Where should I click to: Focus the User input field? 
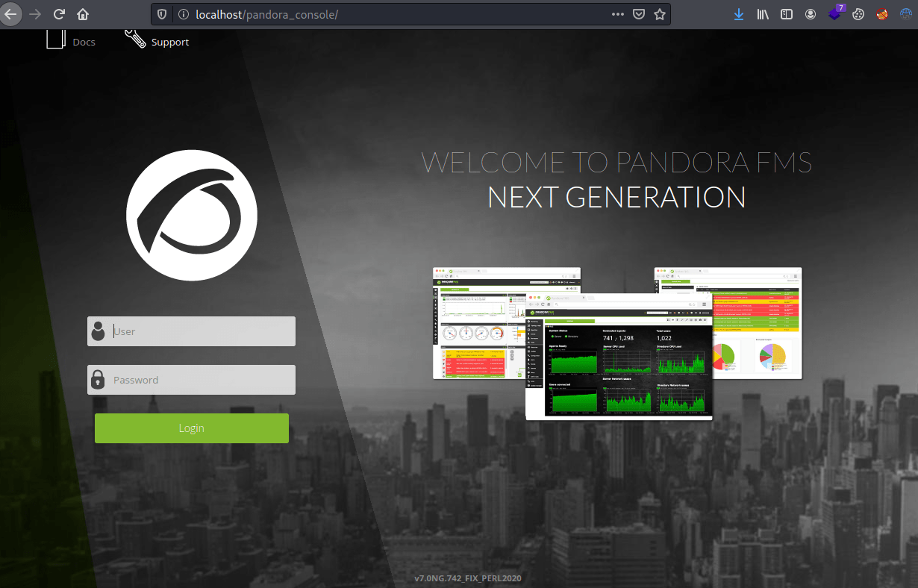(x=191, y=331)
